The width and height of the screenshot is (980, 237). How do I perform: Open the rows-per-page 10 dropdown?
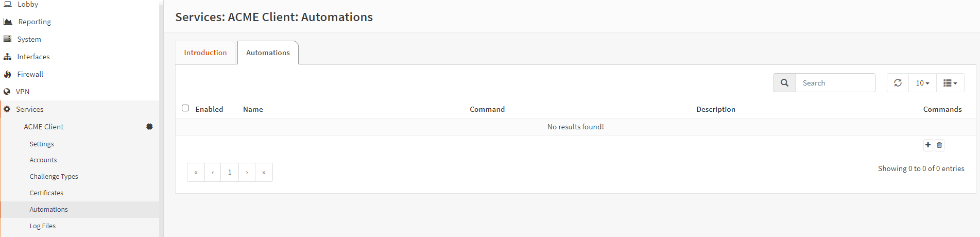click(922, 83)
